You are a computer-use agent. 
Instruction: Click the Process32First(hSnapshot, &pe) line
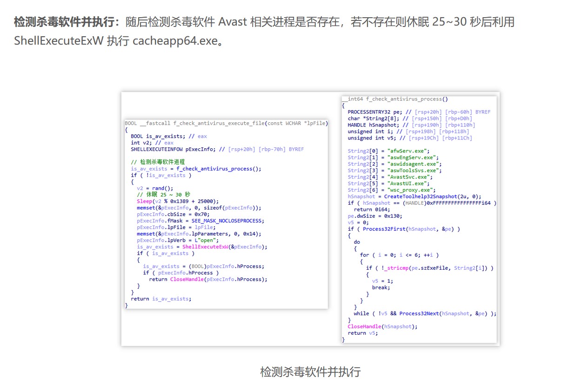click(404, 229)
